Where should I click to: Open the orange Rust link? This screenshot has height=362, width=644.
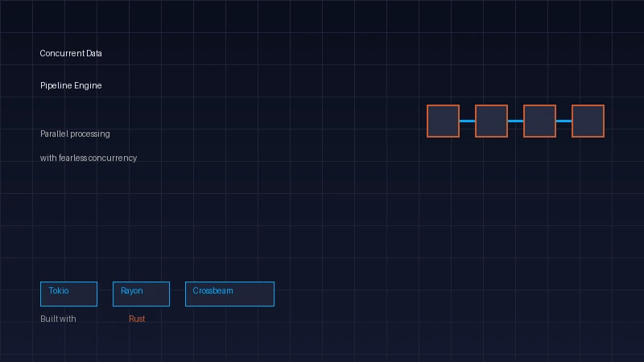(137, 319)
